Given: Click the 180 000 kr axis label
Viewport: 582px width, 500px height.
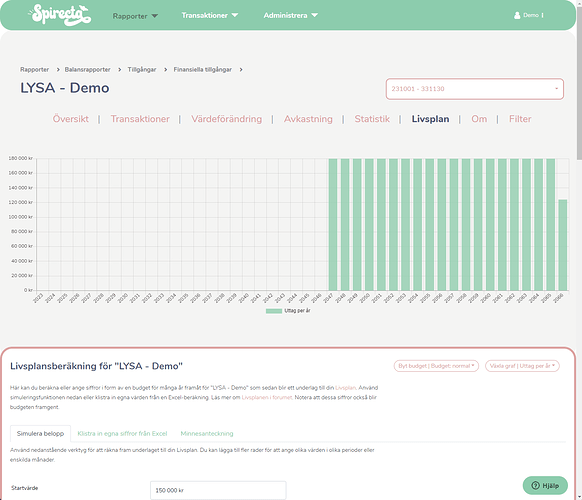Looking at the screenshot, I should (x=20, y=158).
